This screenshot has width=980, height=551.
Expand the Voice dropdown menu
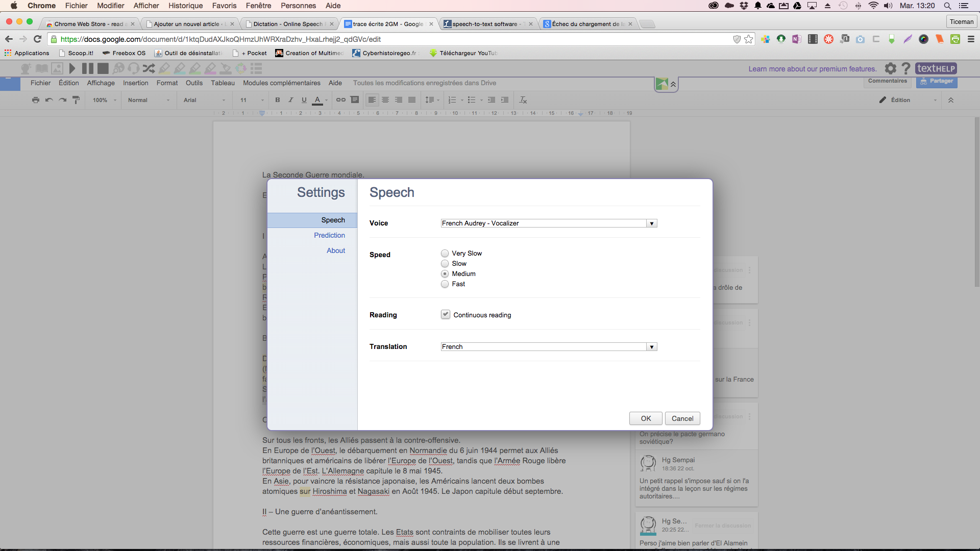(x=651, y=222)
